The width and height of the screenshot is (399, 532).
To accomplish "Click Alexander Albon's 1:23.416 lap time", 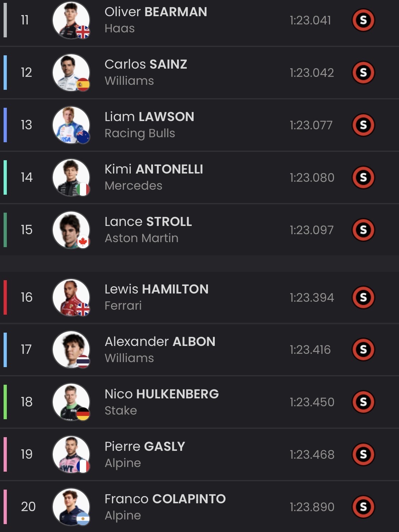I will 310,350.
